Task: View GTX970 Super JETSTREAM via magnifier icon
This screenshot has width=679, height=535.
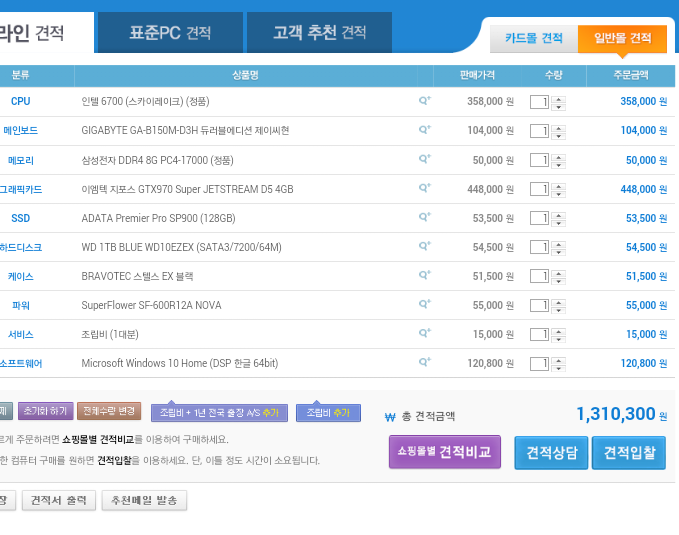Action: pyautogui.click(x=424, y=187)
